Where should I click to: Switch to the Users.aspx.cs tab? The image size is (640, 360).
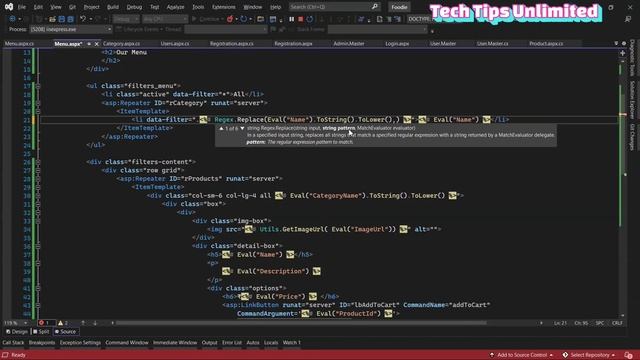[175, 43]
